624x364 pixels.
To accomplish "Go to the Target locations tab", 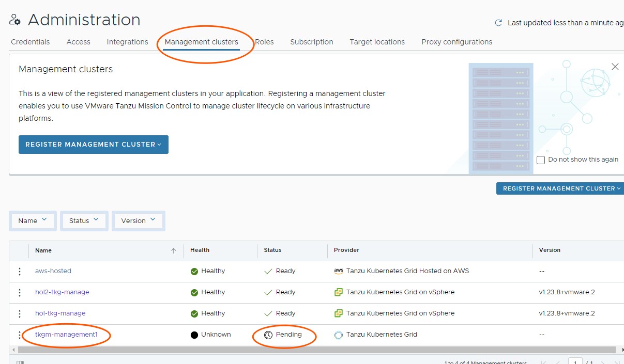I will [x=377, y=42].
